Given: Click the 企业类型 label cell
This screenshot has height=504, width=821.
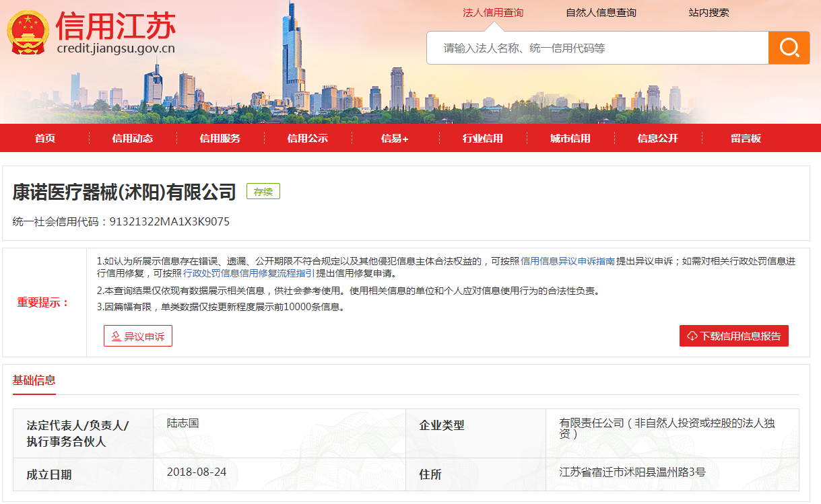Looking at the screenshot, I should click(x=477, y=433).
